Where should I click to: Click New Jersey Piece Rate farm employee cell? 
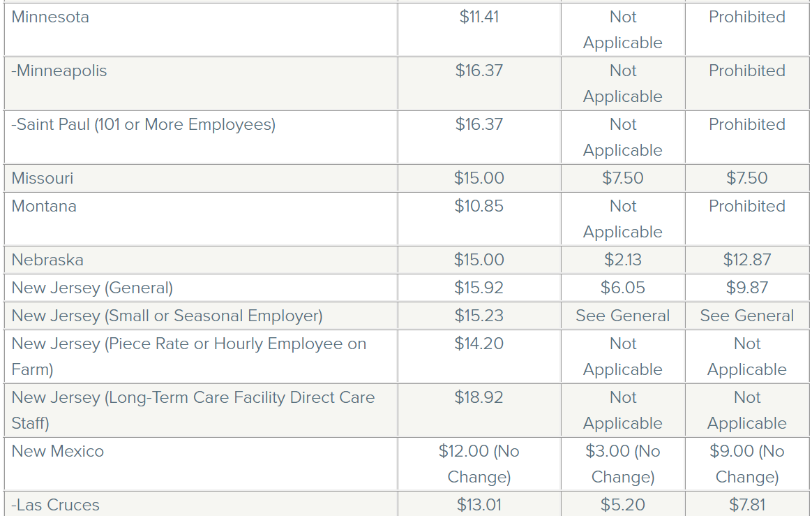(x=188, y=356)
